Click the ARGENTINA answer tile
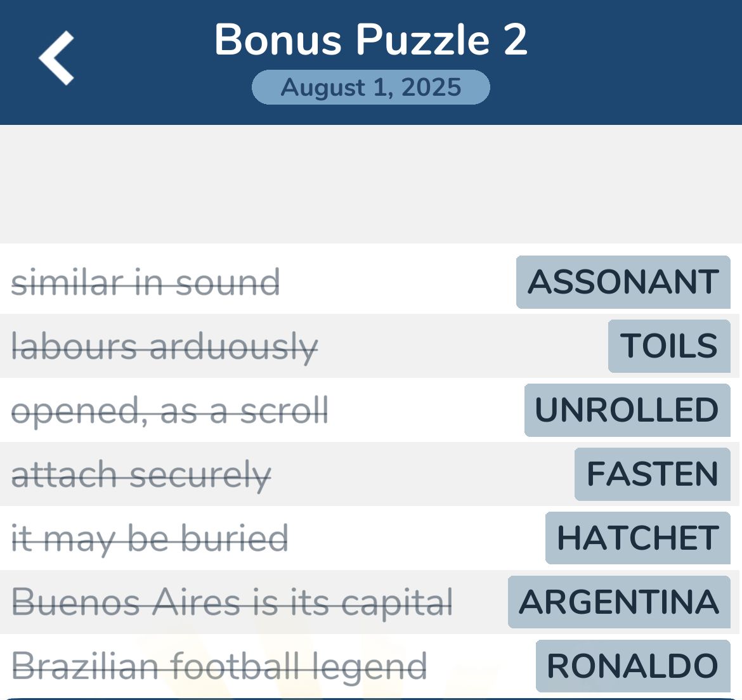742x700 pixels. pos(619,602)
